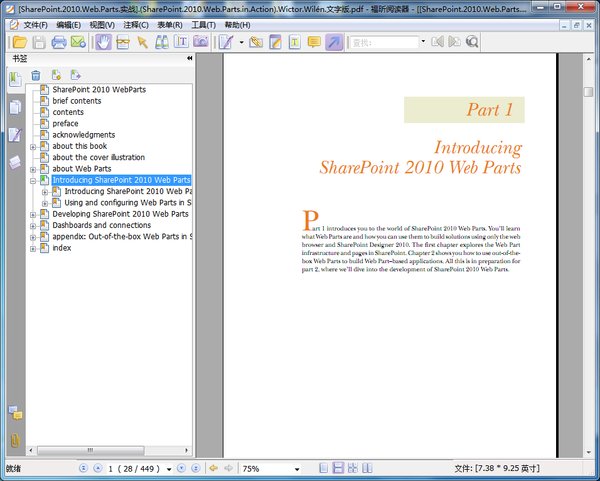Collapse the 'Introducing SharePoint 2010 Web Parts' node

pos(33,180)
